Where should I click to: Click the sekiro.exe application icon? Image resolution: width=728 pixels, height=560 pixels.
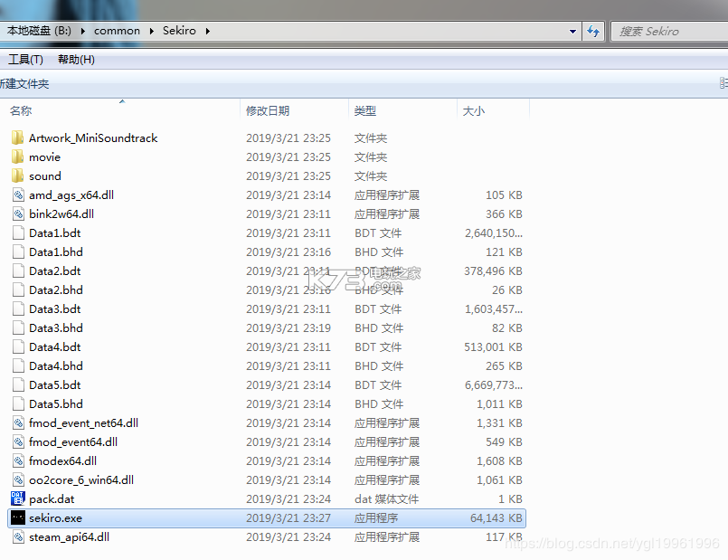18,518
